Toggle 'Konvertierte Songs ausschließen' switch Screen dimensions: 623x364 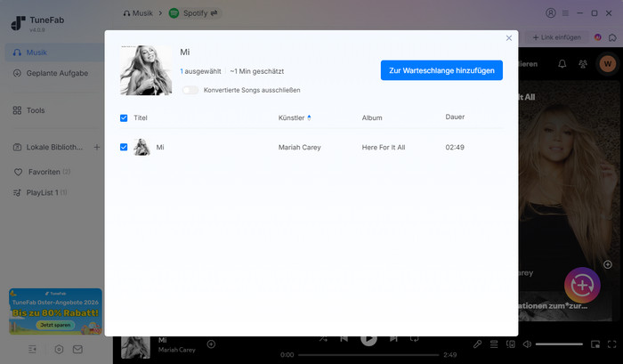[190, 90]
